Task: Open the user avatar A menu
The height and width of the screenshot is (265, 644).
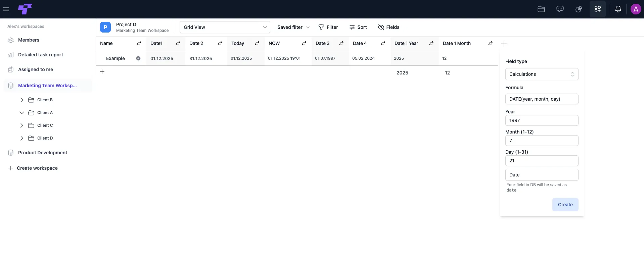Action: 636,9
